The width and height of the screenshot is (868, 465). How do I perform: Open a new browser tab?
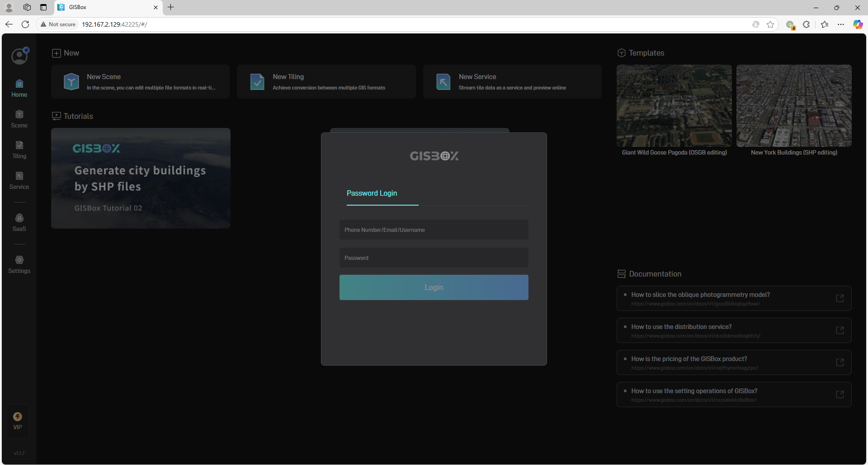coord(170,7)
